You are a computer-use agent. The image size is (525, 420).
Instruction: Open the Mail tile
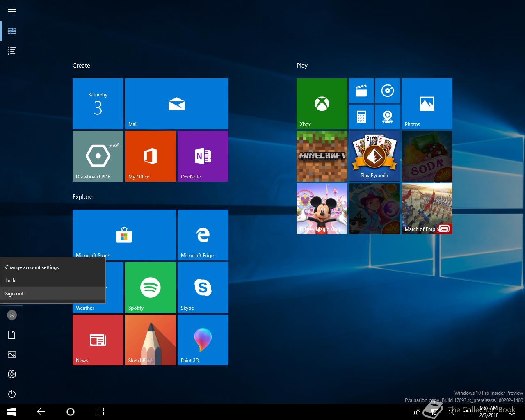point(176,104)
